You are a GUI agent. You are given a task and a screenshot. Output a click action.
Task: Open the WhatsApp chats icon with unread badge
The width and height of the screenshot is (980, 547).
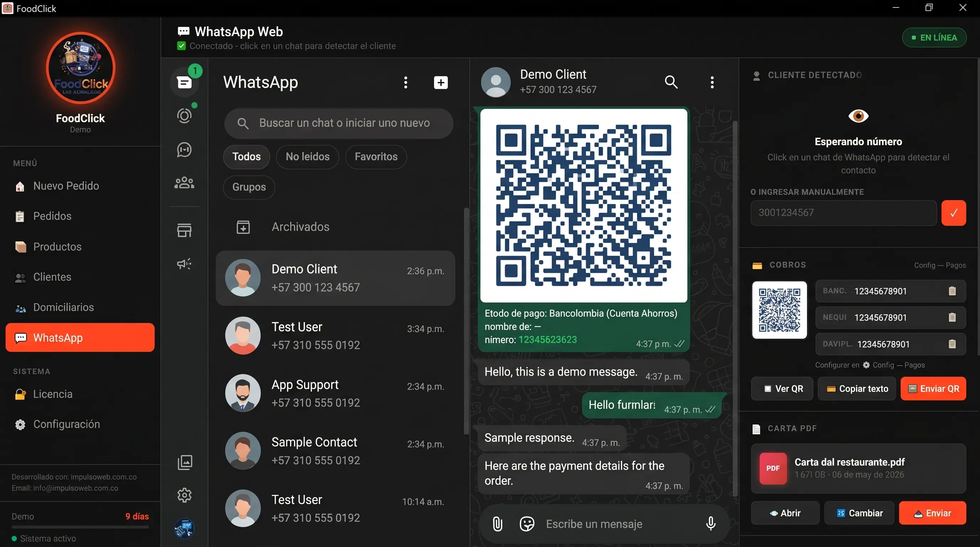[x=184, y=82]
